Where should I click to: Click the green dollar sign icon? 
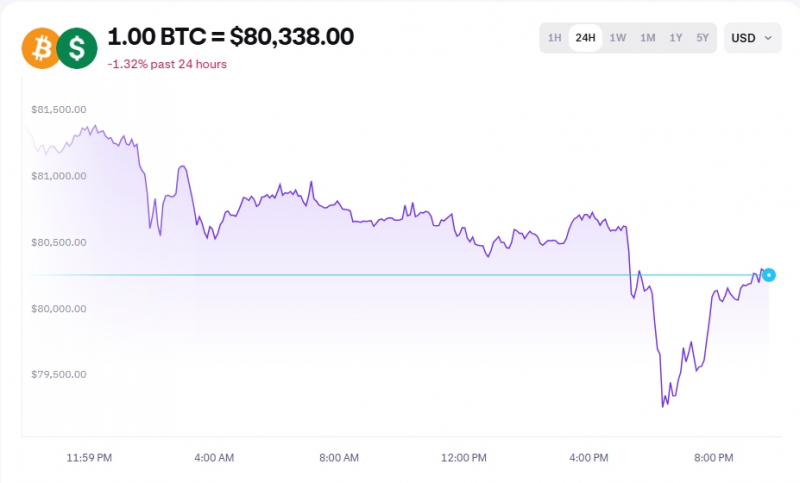(x=77, y=48)
